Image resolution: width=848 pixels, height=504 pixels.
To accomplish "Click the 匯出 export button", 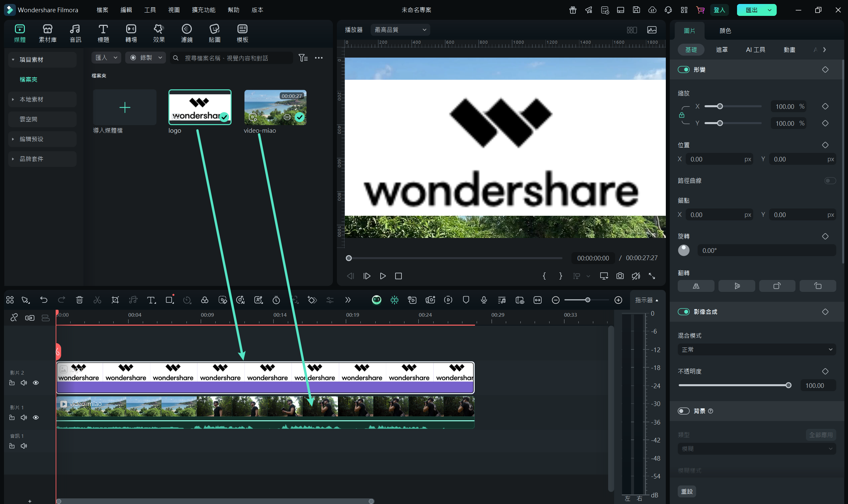I will (x=751, y=10).
